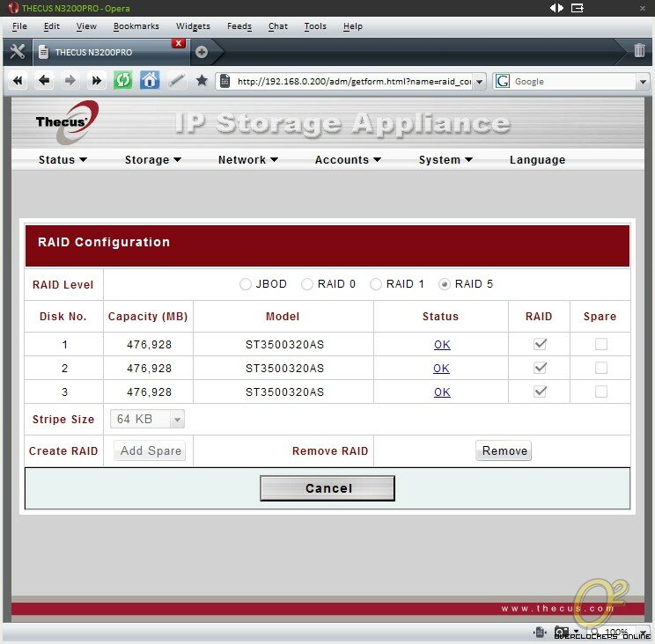Click the fast forward navigation button

(x=97, y=80)
